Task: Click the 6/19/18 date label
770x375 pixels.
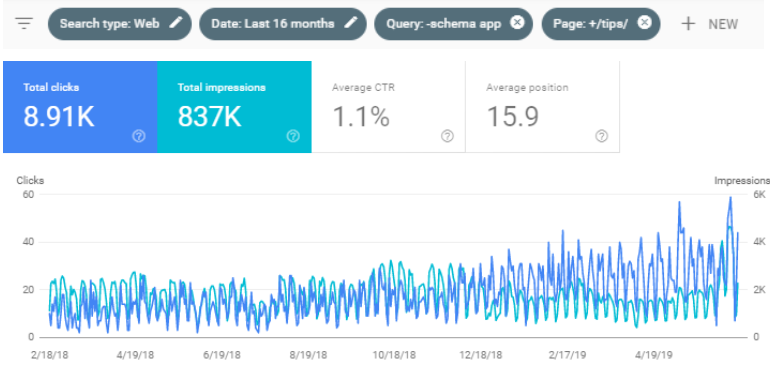Action: coord(223,355)
